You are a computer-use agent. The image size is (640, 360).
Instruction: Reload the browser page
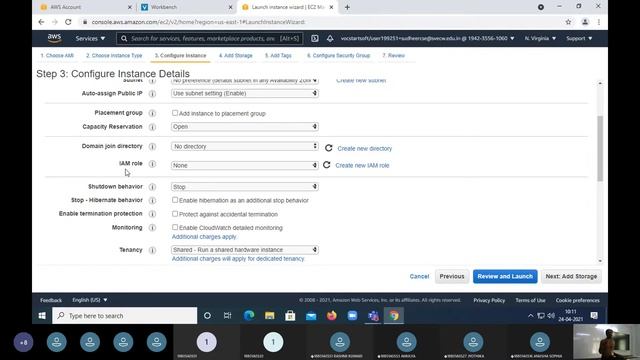(x=68, y=22)
